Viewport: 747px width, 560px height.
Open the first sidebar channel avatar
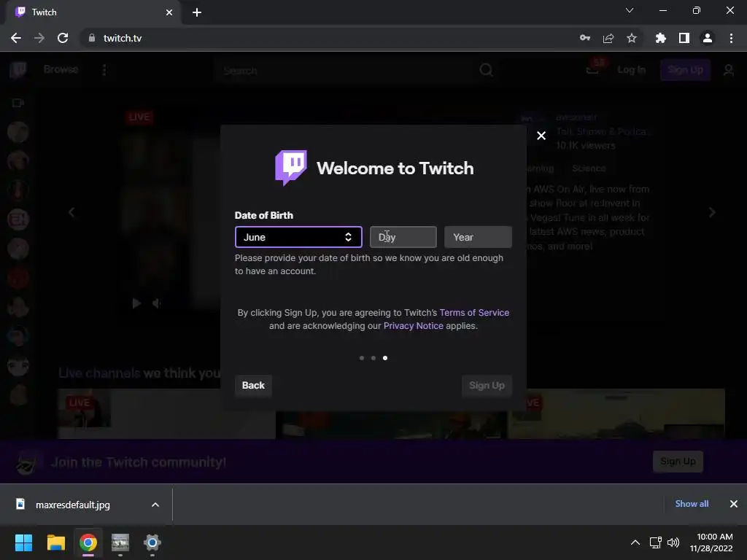18,133
